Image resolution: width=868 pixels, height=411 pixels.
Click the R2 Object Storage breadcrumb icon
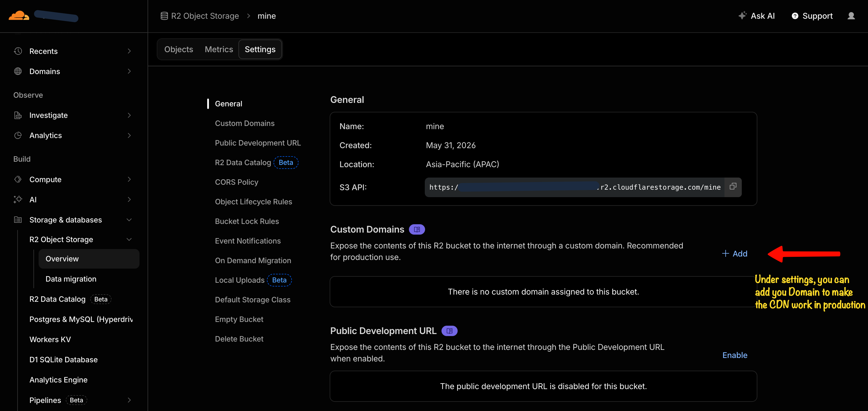(x=164, y=16)
